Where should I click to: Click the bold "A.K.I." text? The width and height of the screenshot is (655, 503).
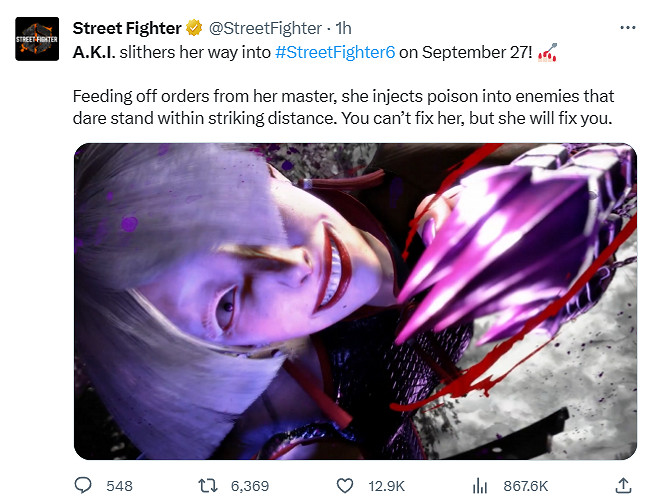(x=100, y=51)
